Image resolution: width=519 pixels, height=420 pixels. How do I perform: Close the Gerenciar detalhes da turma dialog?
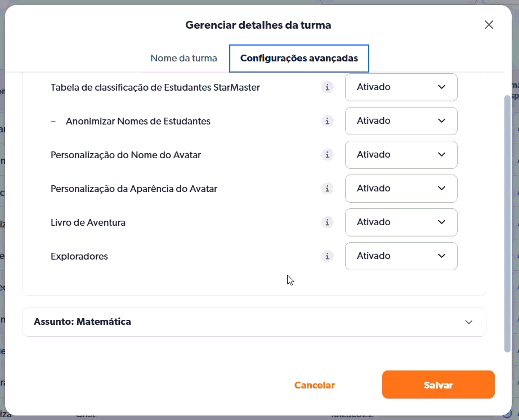(489, 25)
